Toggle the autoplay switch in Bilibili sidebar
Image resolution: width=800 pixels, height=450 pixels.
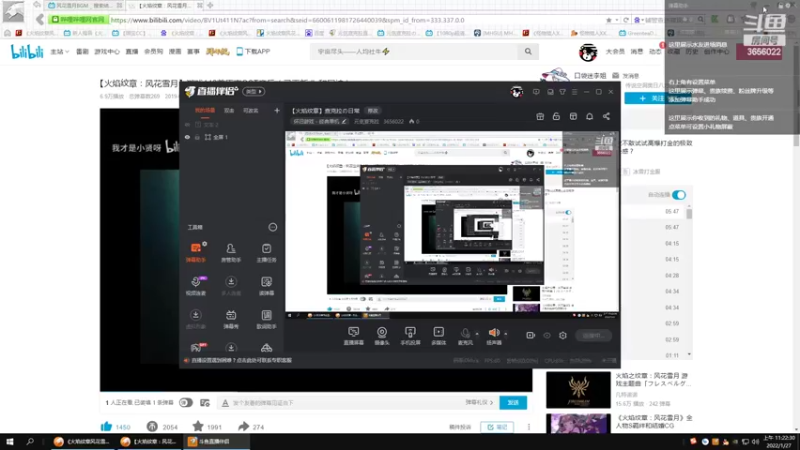(x=679, y=195)
